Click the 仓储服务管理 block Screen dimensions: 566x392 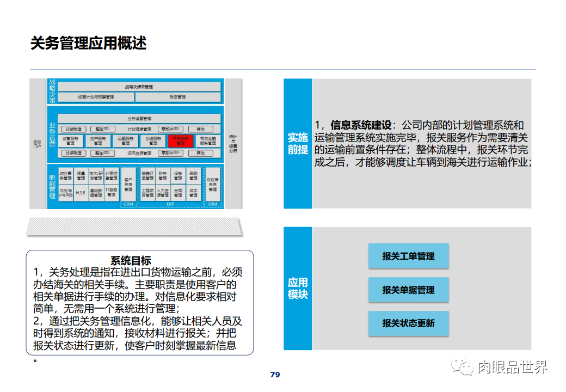pyautogui.click(x=154, y=141)
